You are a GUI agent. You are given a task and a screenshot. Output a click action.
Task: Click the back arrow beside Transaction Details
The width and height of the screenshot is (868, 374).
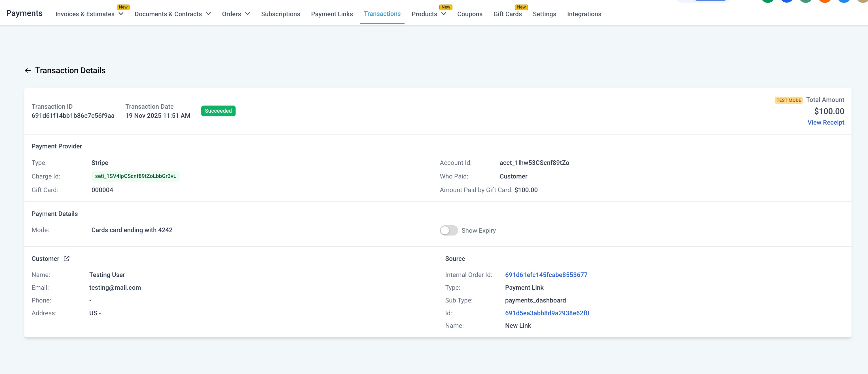[x=28, y=70]
